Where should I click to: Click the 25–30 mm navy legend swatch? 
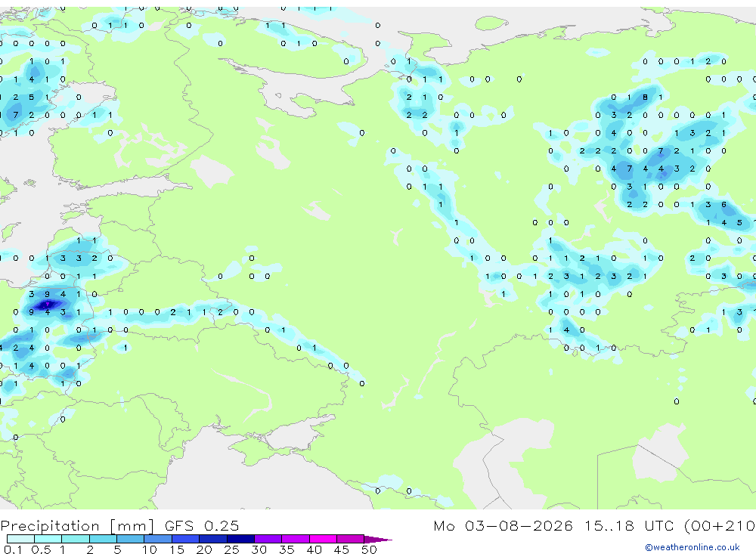(x=240, y=539)
